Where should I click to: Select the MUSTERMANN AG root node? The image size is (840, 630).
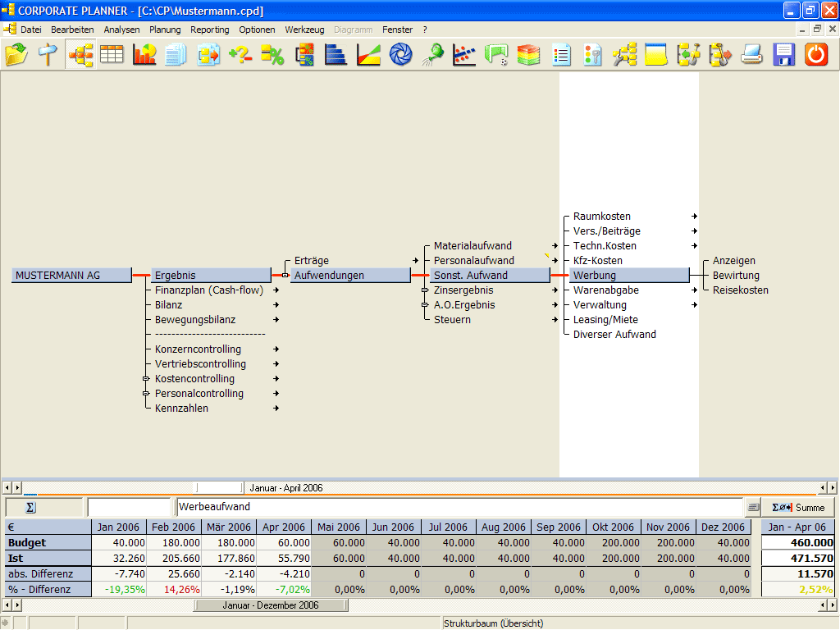pos(72,276)
